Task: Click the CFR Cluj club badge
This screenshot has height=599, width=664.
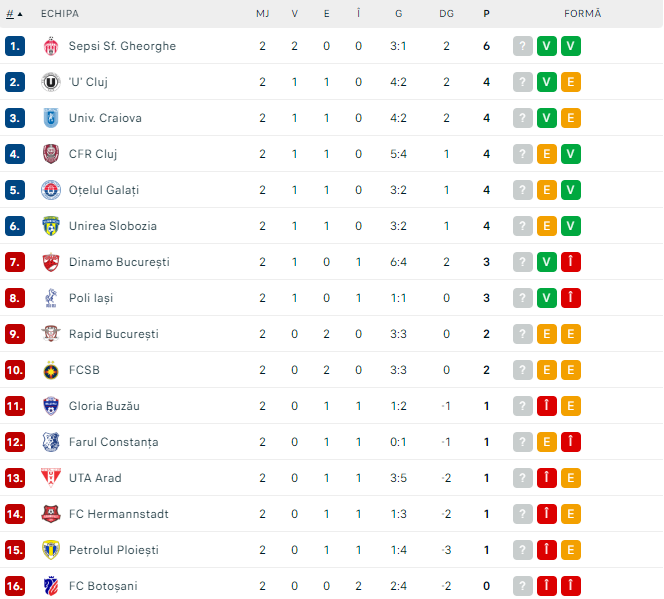Action: tap(51, 154)
